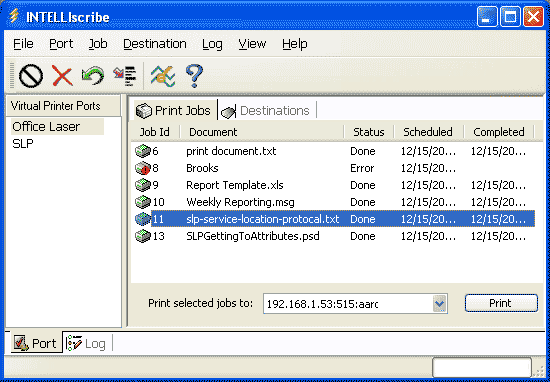This screenshot has height=382, width=550.
Task: Click the wrench configuration toolbar icon
Action: pos(163,76)
